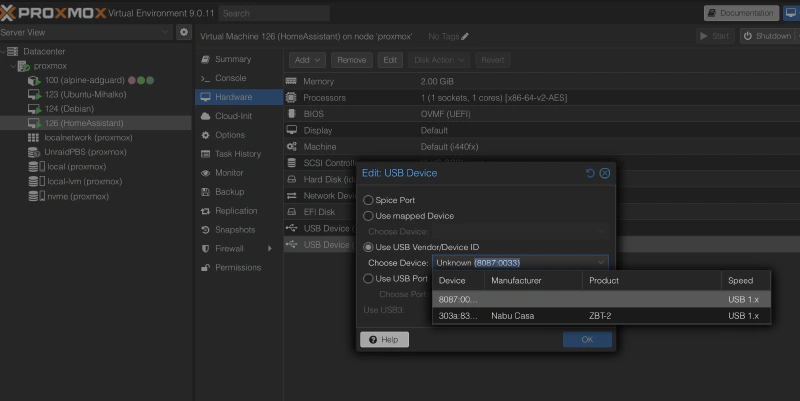Image resolution: width=800 pixels, height=401 pixels.
Task: Select VM 123 (Ubuntu-Mihalko)
Action: 85,94
